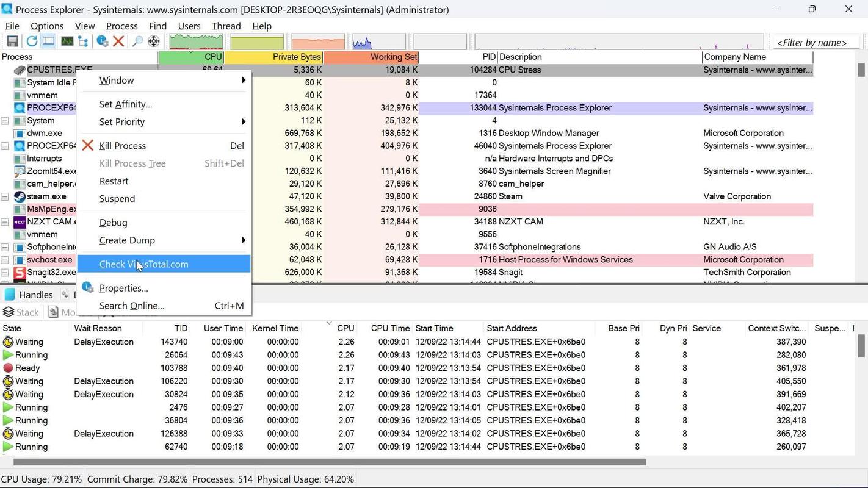Open the Users menu
The image size is (868, 488).
[x=189, y=26]
